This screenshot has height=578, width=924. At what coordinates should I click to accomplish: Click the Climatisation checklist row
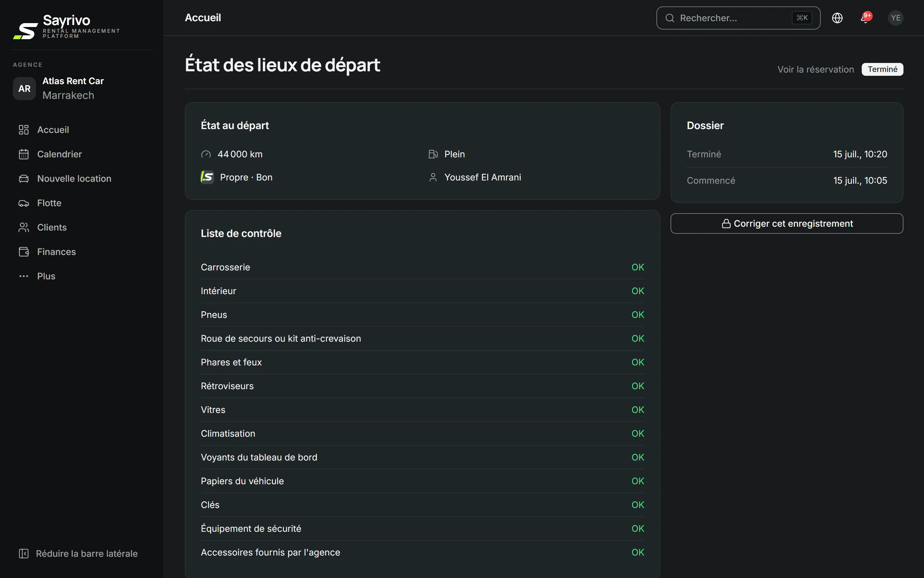tap(422, 433)
